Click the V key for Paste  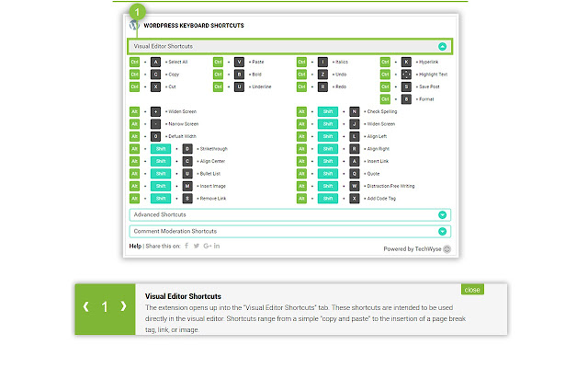(239, 62)
